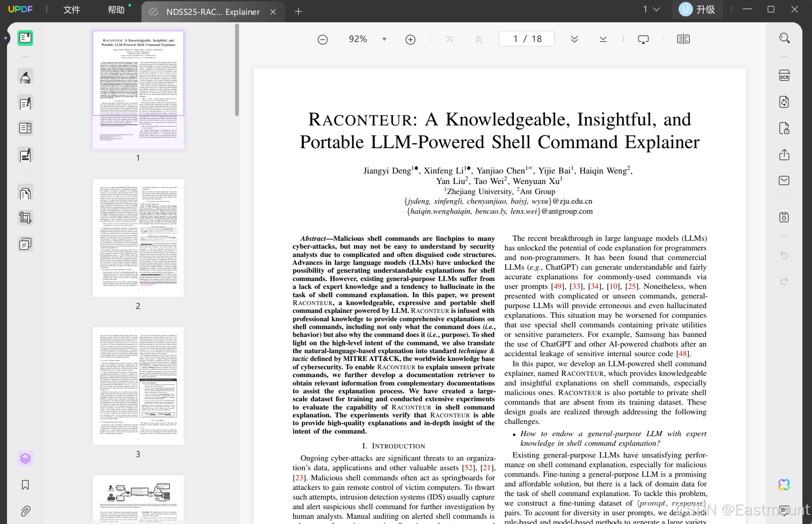Click citation link [21] in Introduction
This screenshot has height=524, width=812.
click(x=487, y=468)
